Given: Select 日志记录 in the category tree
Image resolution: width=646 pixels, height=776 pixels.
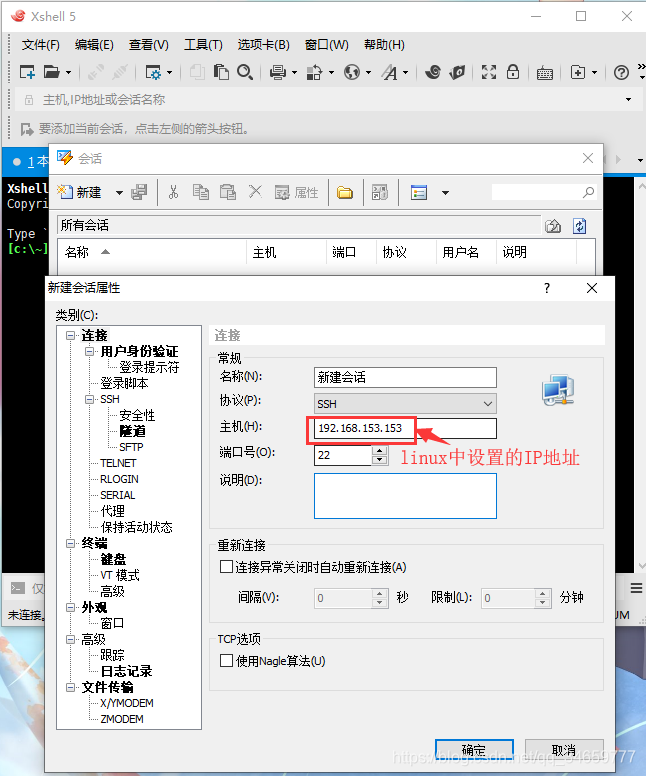Looking at the screenshot, I should (126, 671).
